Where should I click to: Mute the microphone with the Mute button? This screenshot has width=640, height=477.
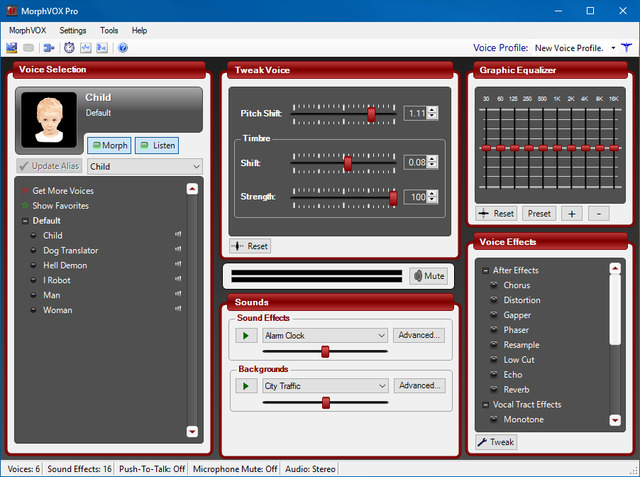click(428, 276)
